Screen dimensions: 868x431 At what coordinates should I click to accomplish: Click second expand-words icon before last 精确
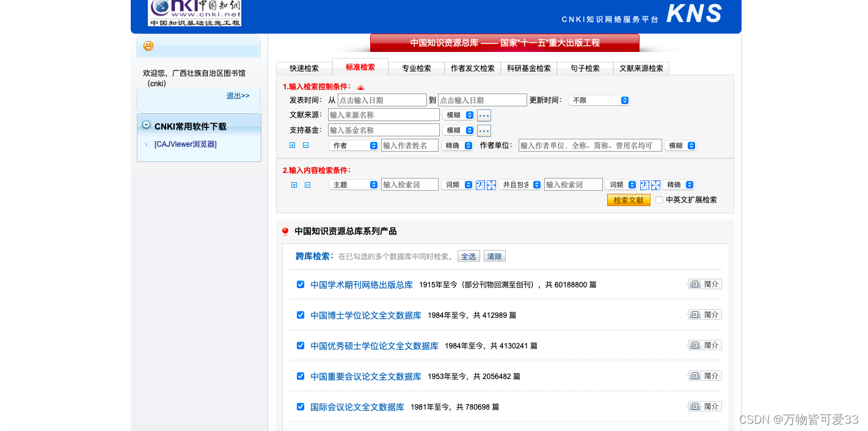click(655, 185)
